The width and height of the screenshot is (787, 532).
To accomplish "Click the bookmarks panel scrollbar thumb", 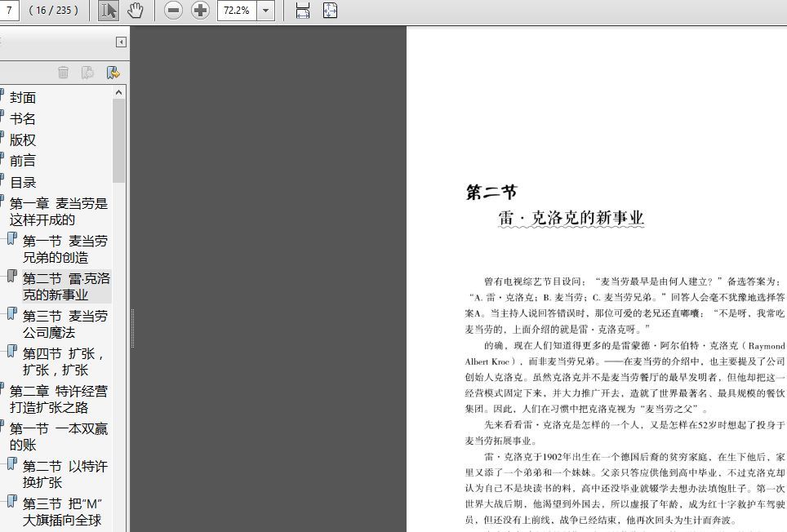I will (119, 140).
